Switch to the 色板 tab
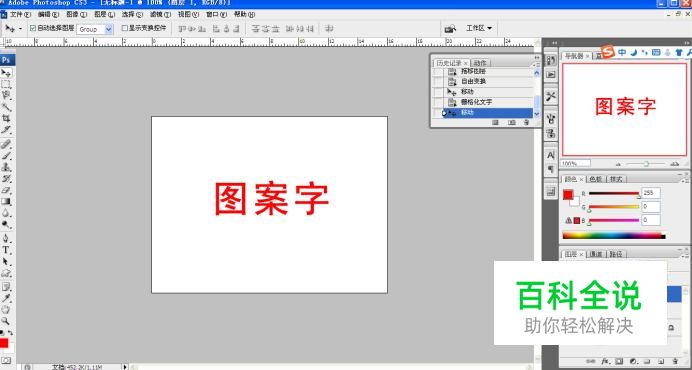The image size is (692, 370). 596,179
